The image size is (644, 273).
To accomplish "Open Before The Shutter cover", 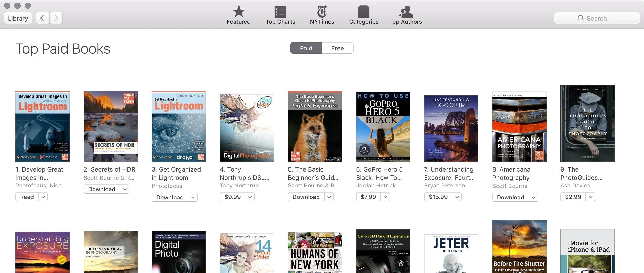I will [x=519, y=247].
